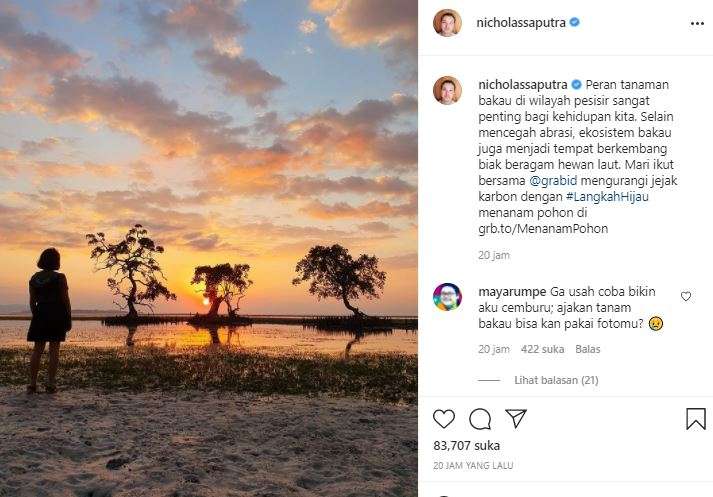Like mayarumpe's comment with small heart

685,296
